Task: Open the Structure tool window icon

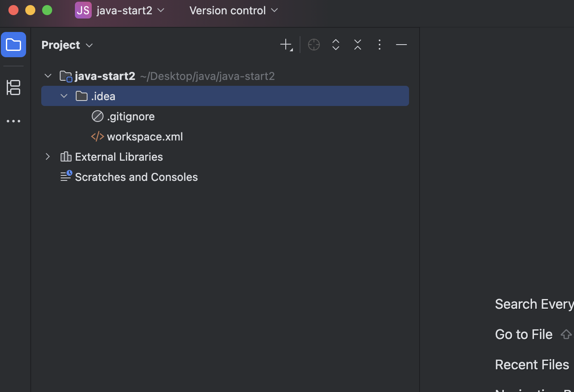Action: tap(13, 87)
